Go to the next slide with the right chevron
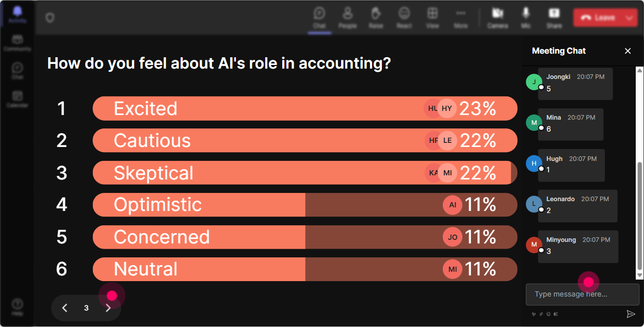644x327 pixels. pyautogui.click(x=108, y=308)
